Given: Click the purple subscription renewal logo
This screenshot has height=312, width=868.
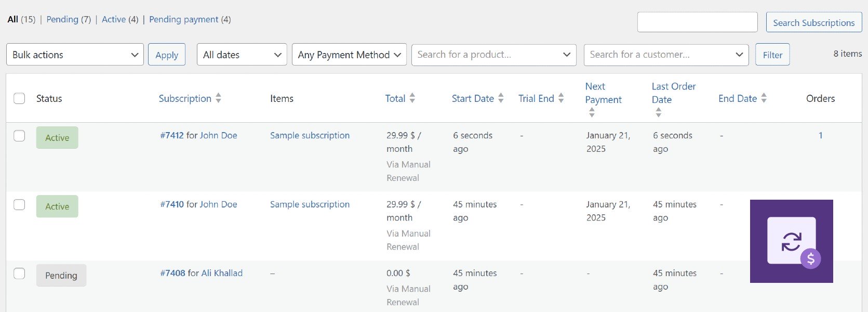Looking at the screenshot, I should (792, 241).
